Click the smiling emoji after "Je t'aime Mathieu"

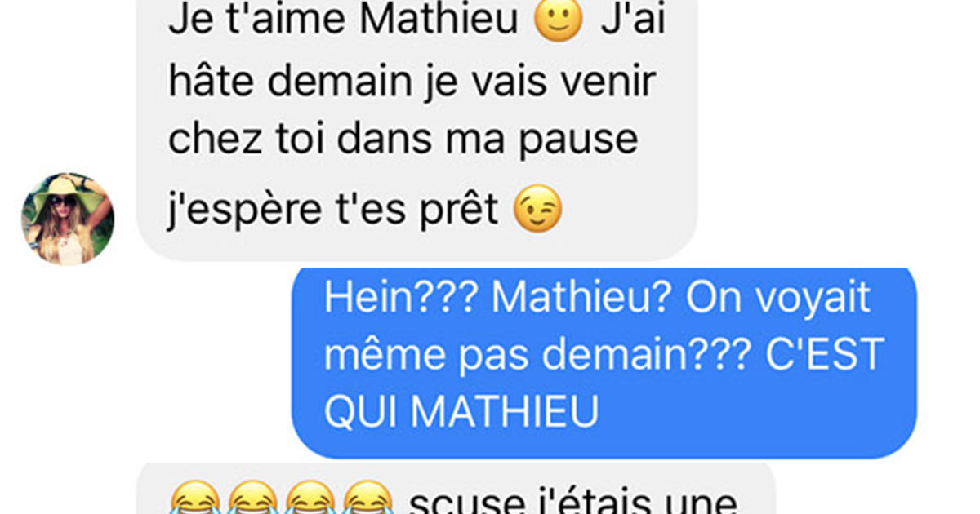[559, 20]
